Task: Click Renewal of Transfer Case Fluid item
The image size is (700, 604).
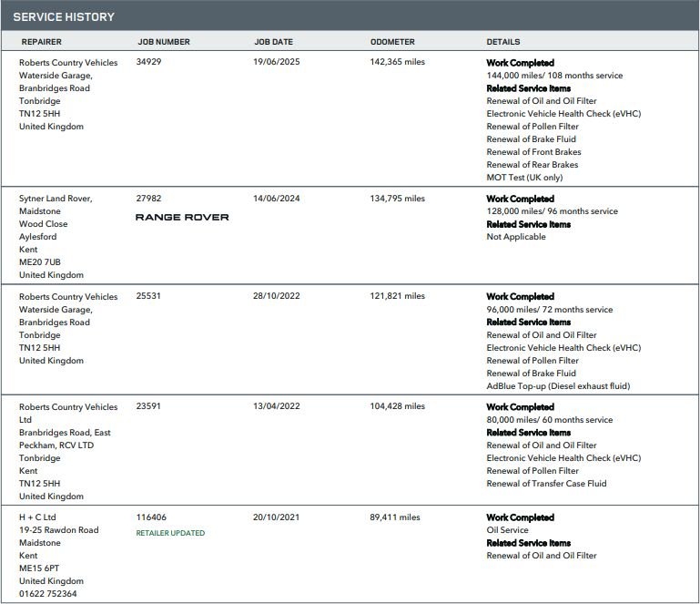Action: click(546, 484)
